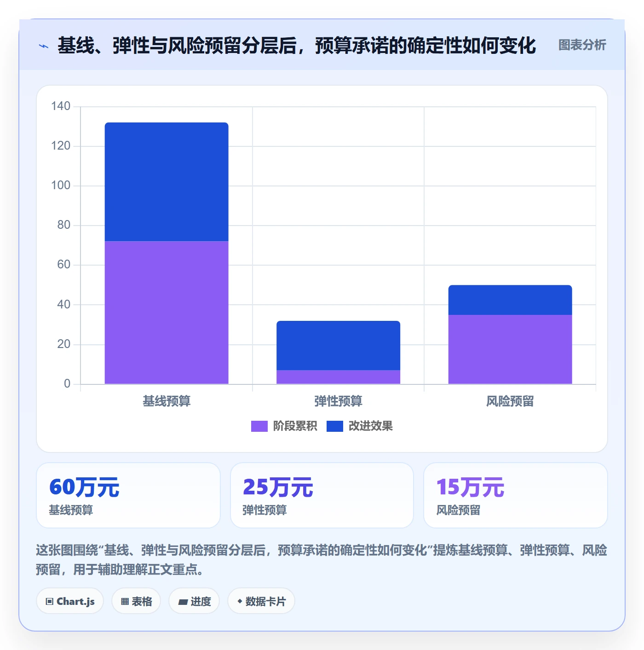Click the 风险预留 caption under 15万元
Image resolution: width=644 pixels, height=650 pixels.
click(x=458, y=510)
